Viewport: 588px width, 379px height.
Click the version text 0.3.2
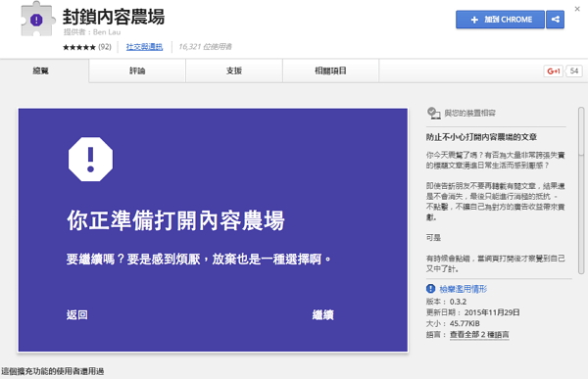coord(458,302)
